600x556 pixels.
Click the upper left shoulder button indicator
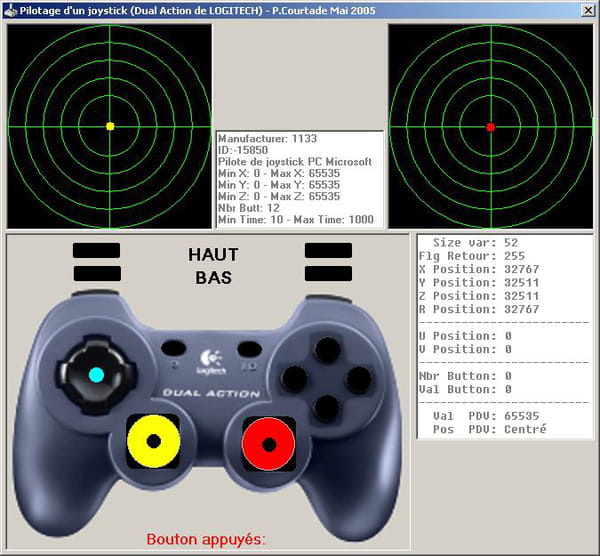(x=96, y=250)
